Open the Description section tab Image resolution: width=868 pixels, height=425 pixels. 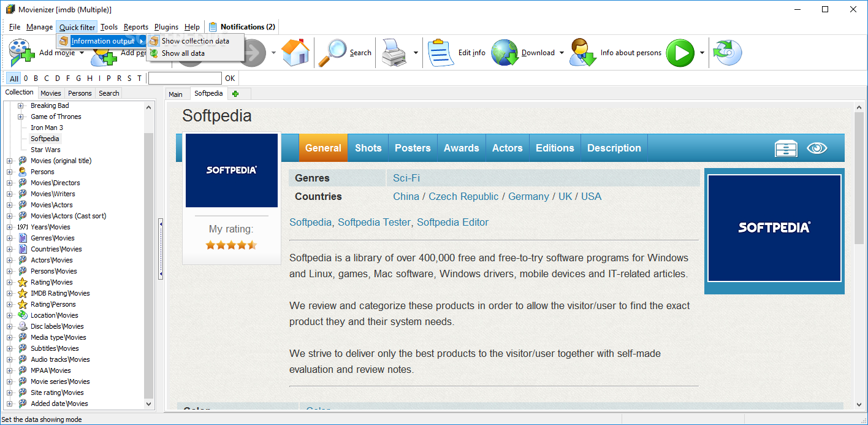pos(614,148)
